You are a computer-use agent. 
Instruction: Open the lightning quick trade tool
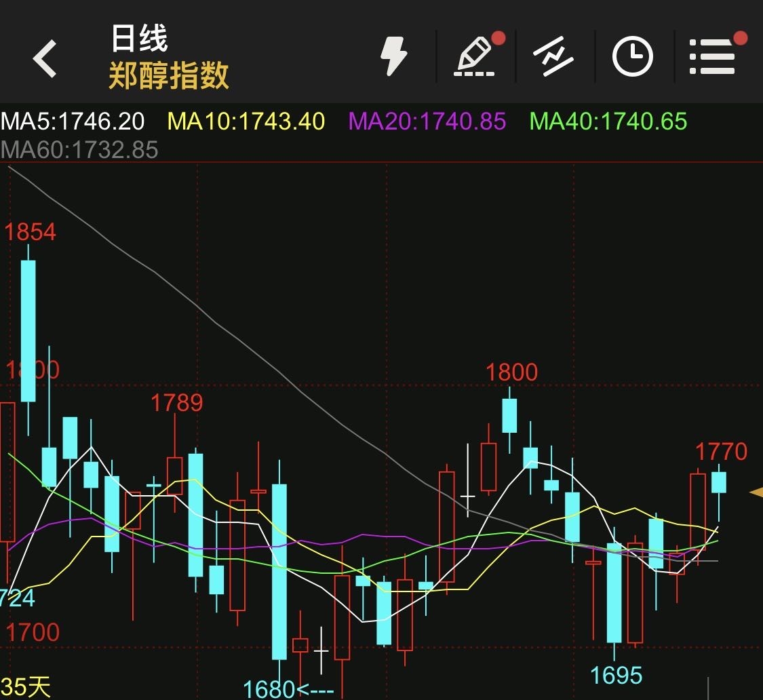click(x=394, y=56)
